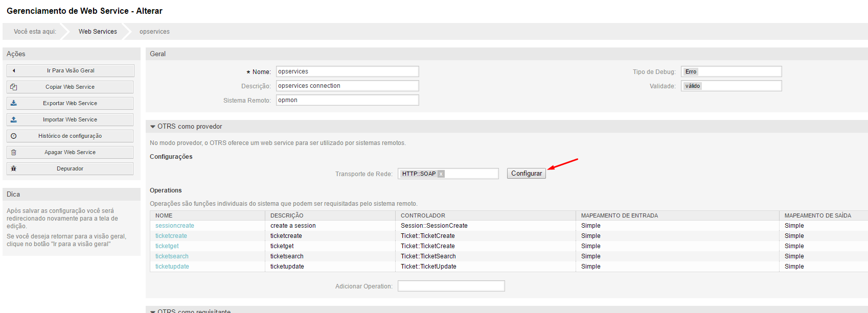Viewport: 868px width, 313px height.
Task: Click the upload icon on Importar Web Service
Action: pos(14,119)
